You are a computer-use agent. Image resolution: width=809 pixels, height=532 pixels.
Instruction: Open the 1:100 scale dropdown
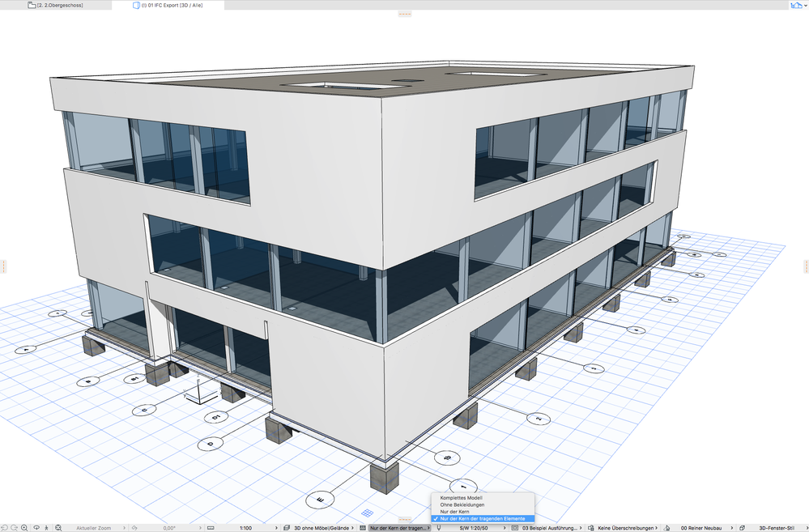pos(249,528)
